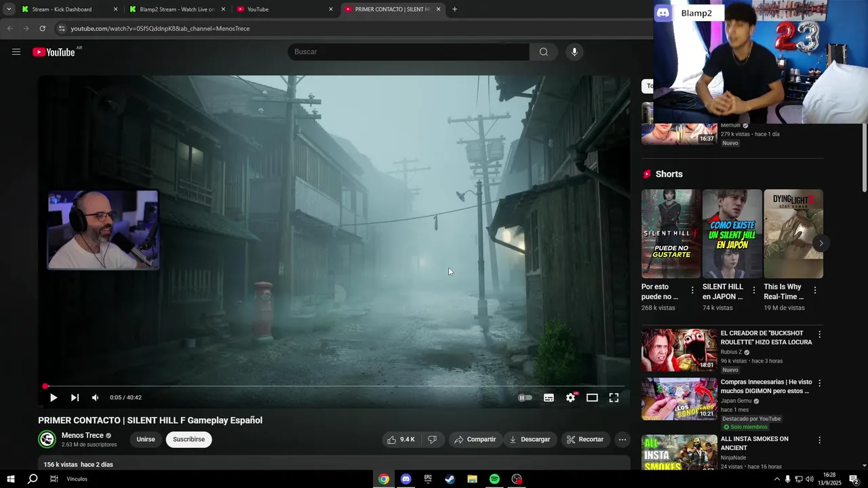
Task: Click the search magnifier button
Action: coord(543,52)
